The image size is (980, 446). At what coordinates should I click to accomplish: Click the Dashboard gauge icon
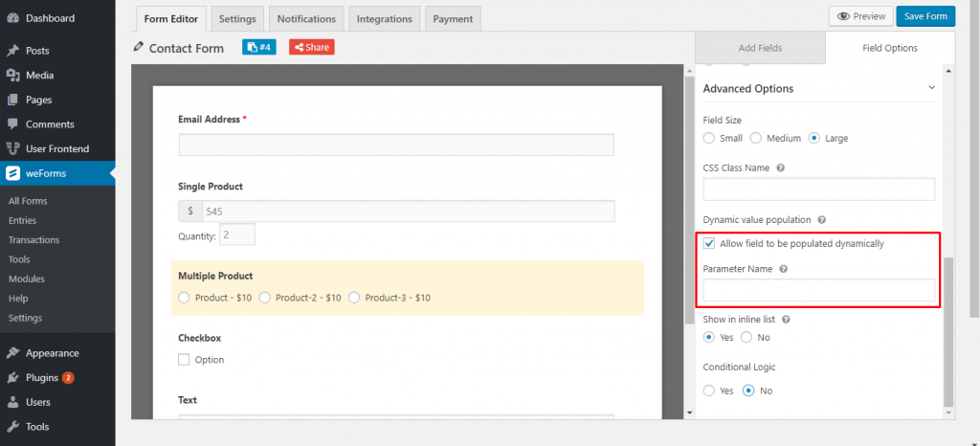click(12, 18)
